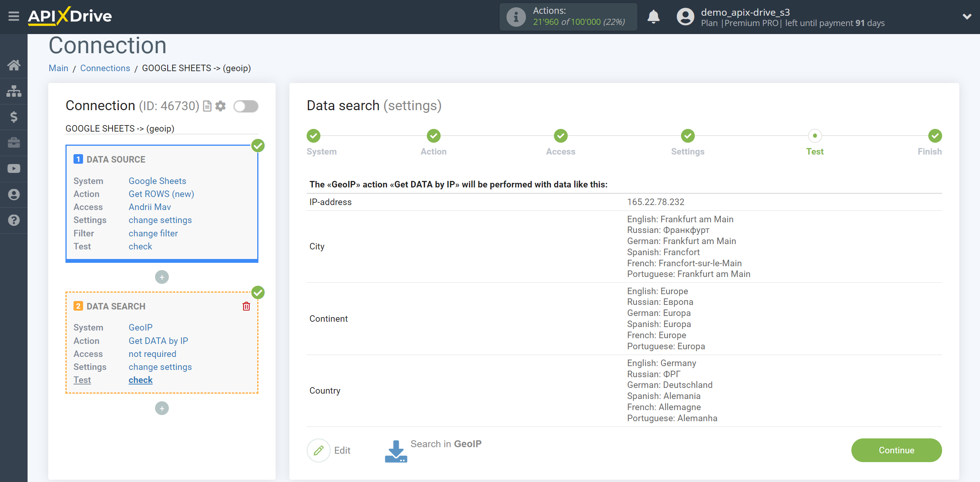This screenshot has width=980, height=482.
Task: Open the briefcase sidebar icon
Action: [14, 143]
